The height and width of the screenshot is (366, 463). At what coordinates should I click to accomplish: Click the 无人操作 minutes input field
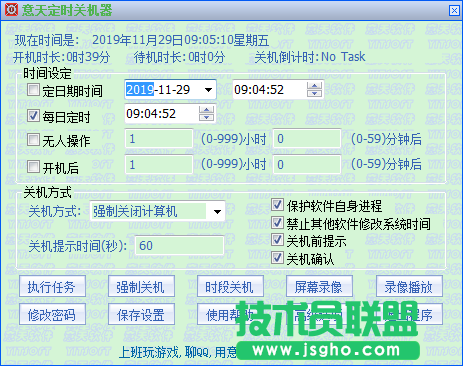(307, 139)
